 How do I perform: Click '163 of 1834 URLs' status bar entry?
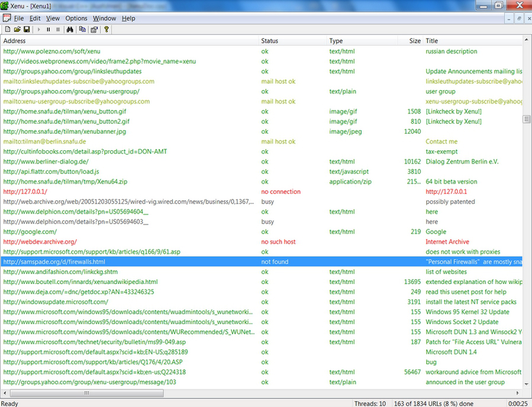click(x=434, y=403)
